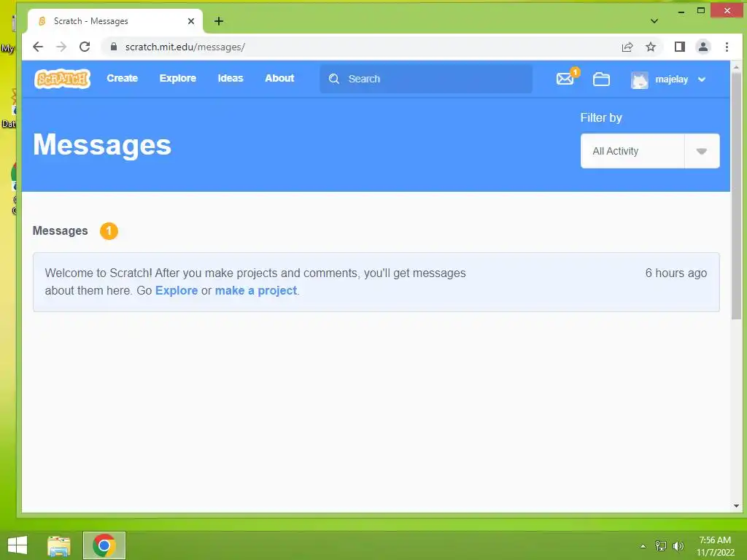This screenshot has height=560, width=747.
Task: Click the Chrome taskbar icon
Action: click(104, 545)
